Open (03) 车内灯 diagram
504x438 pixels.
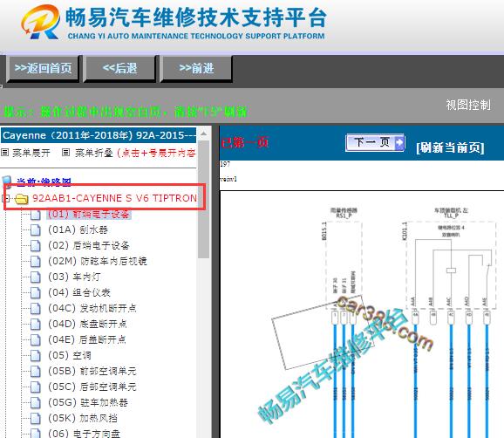(74, 277)
